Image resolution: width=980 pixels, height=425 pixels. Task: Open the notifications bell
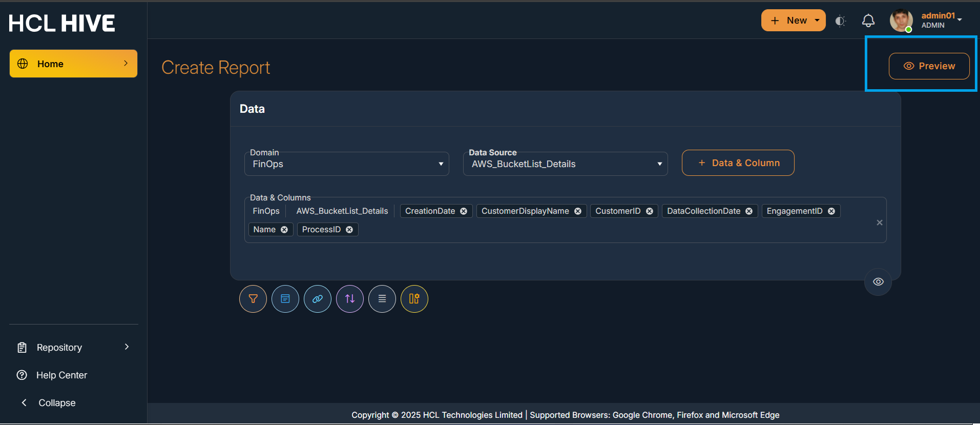[x=868, y=21]
